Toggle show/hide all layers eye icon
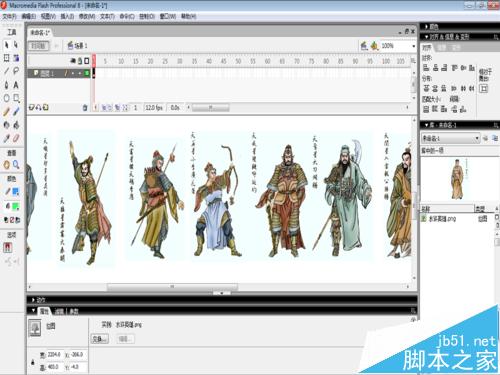Screen dimensions: 500x375 [x=73, y=61]
